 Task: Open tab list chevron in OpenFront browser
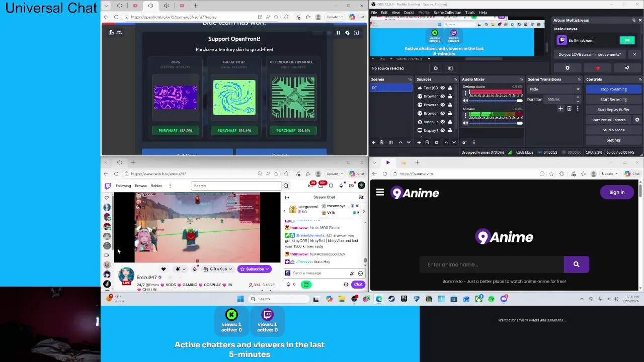tap(106, 6)
